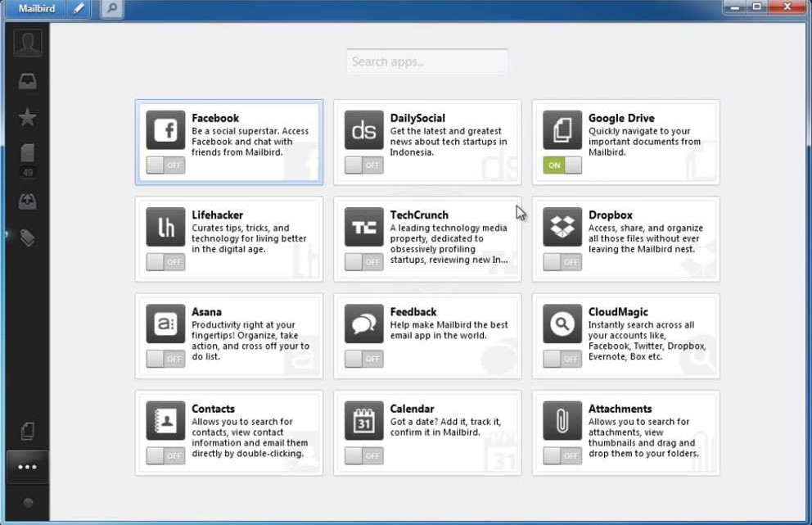
Task: Turn off the Google Drive app
Action: pyautogui.click(x=561, y=165)
